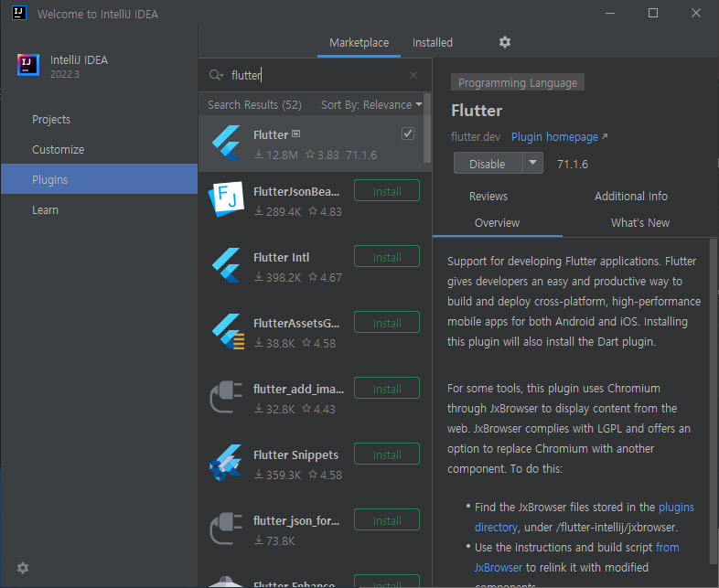Install the FlutterAssetsGenerator plugin
The width and height of the screenshot is (719, 588).
click(387, 323)
